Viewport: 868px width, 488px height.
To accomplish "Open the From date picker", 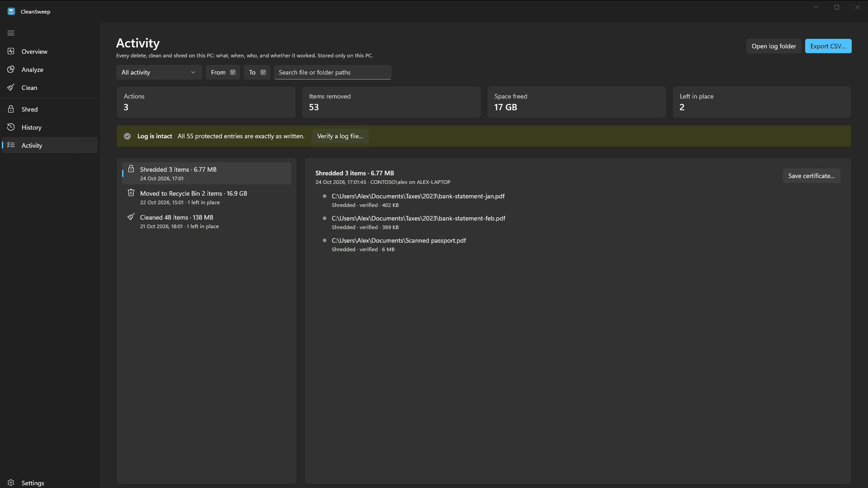I will click(223, 72).
